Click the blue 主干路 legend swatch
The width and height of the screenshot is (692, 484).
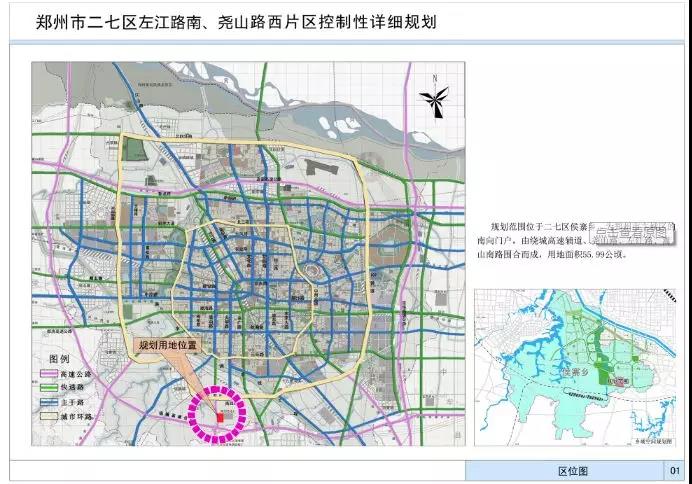pyautogui.click(x=48, y=402)
